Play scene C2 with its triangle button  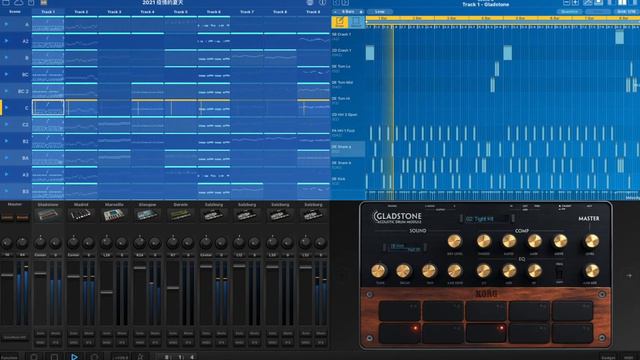[6, 124]
